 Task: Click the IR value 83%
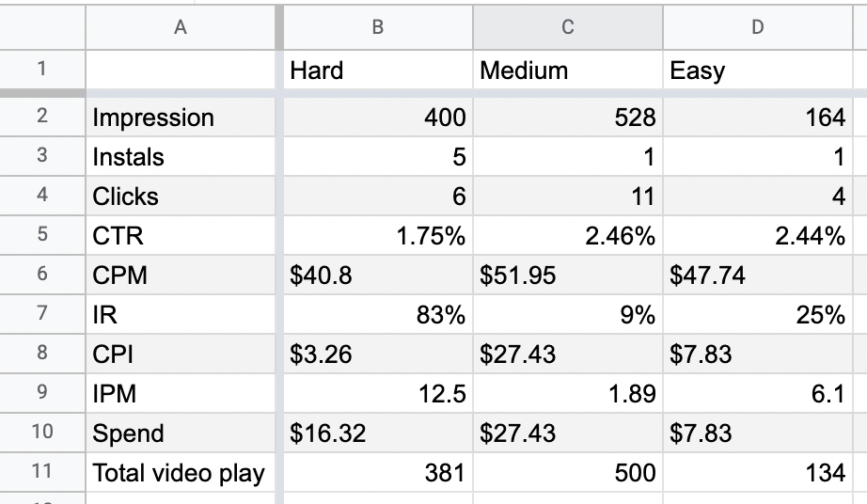point(376,315)
